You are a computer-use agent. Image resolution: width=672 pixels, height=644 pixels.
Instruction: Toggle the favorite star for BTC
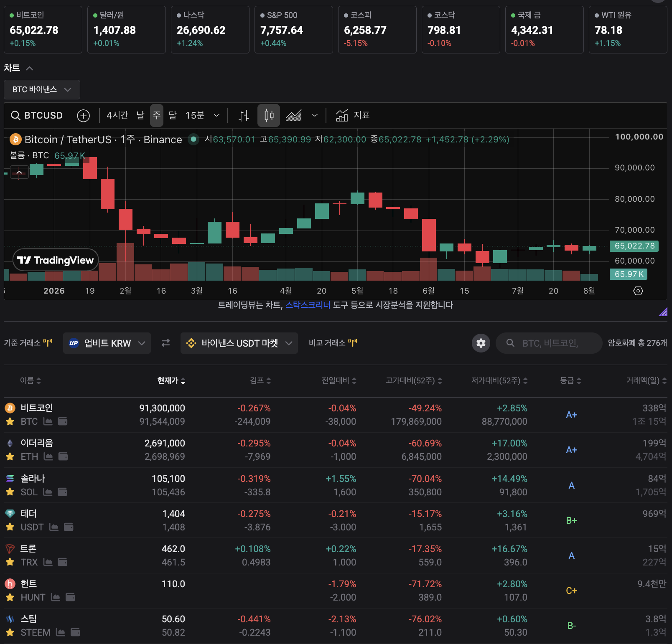[10, 421]
